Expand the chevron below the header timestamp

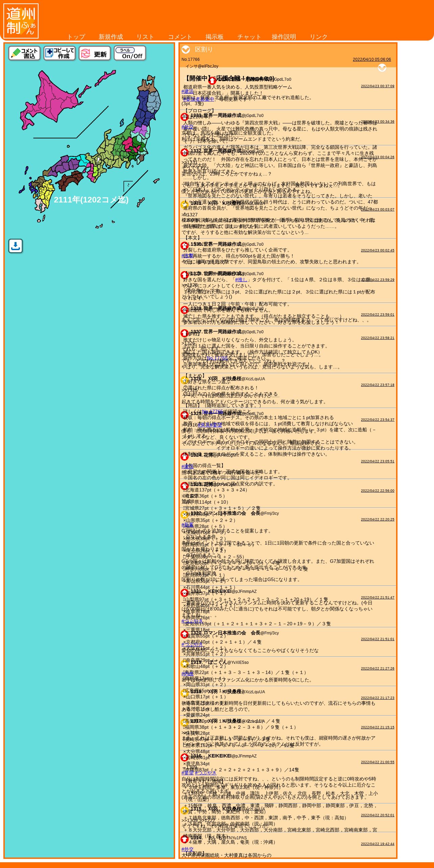tap(382, 68)
